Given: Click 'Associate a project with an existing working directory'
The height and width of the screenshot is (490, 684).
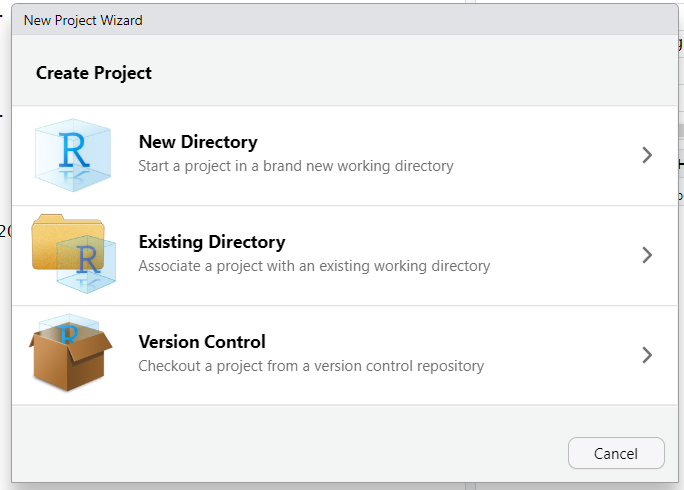Looking at the screenshot, I should (314, 266).
